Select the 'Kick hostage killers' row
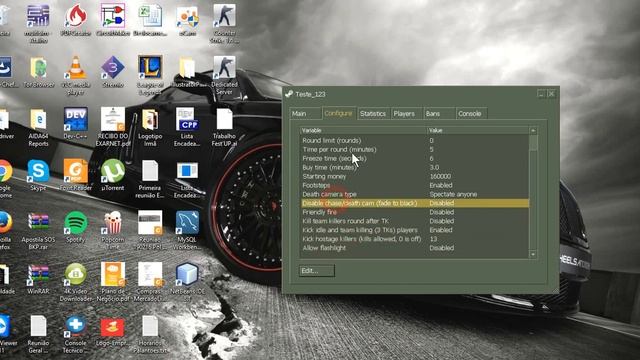This screenshot has width=640, height=360. coord(415,239)
